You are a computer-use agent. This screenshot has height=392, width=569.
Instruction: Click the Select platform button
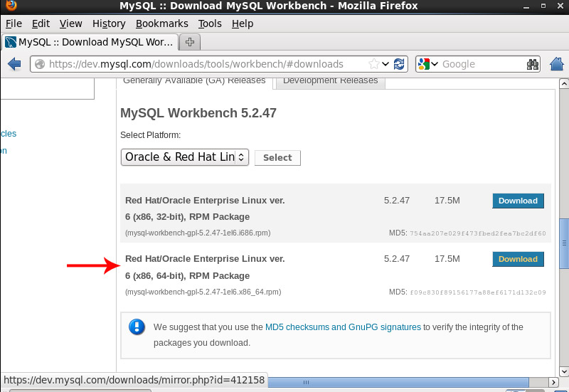tap(277, 157)
